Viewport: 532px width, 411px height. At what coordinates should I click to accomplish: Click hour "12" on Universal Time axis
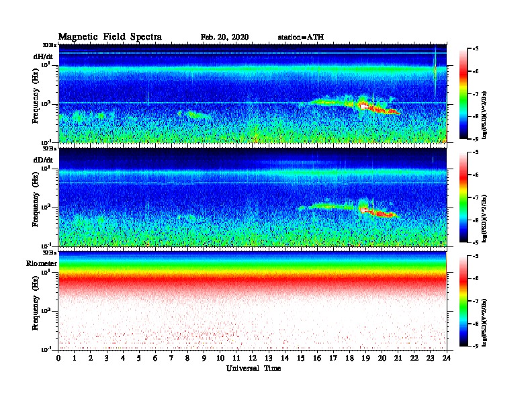(253, 358)
